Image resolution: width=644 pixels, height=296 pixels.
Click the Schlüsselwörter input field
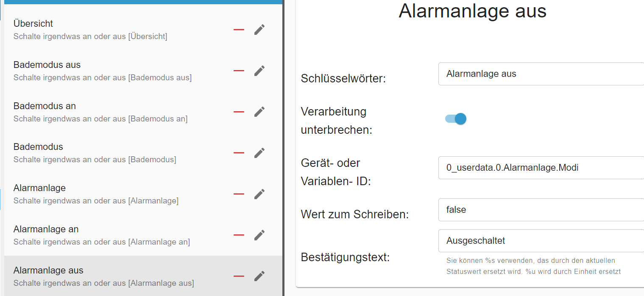click(x=541, y=74)
